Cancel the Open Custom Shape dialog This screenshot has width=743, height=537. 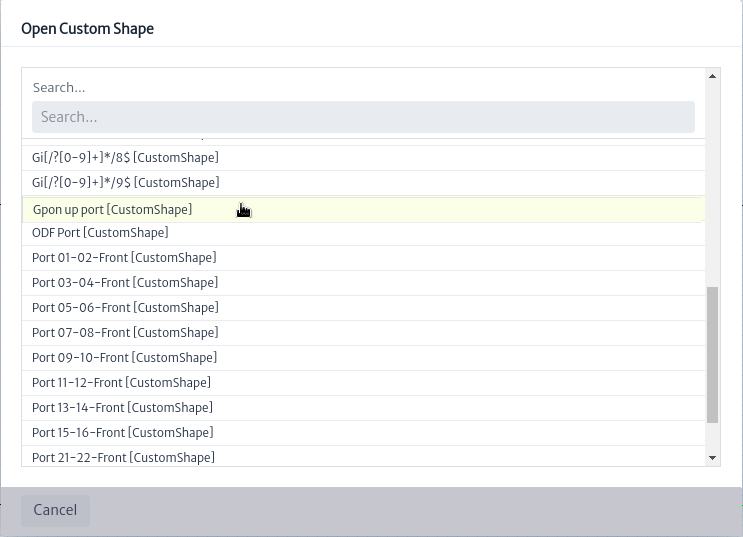55,510
